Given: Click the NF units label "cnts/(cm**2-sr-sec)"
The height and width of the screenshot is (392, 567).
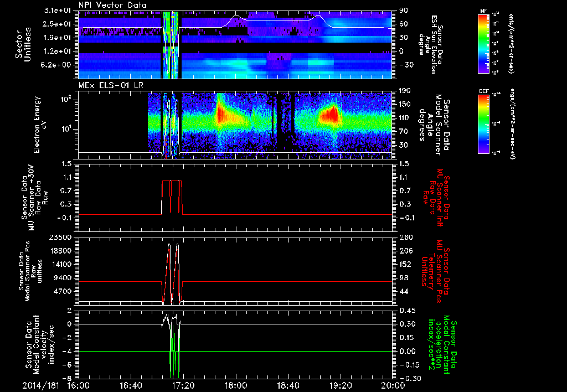Looking at the screenshot, I should click(511, 43).
